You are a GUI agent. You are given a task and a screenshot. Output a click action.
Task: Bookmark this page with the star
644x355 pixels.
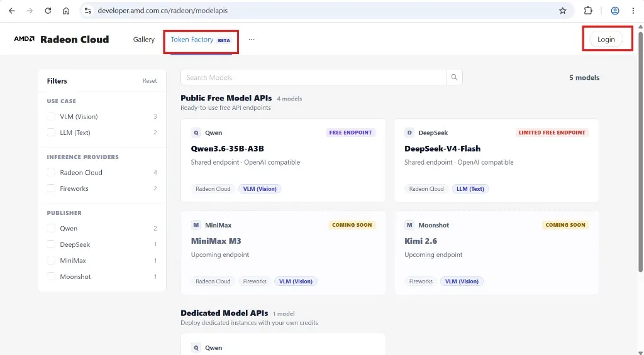(563, 11)
